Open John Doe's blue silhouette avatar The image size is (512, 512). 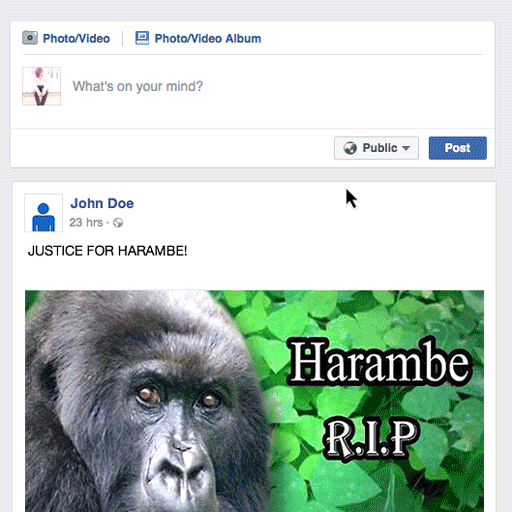point(43,213)
